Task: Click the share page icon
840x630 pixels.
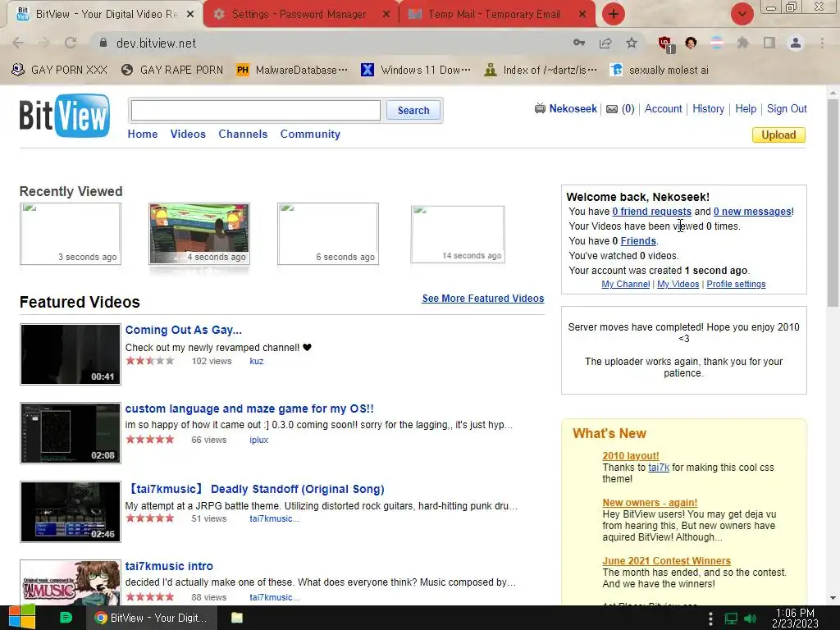Action: point(605,43)
